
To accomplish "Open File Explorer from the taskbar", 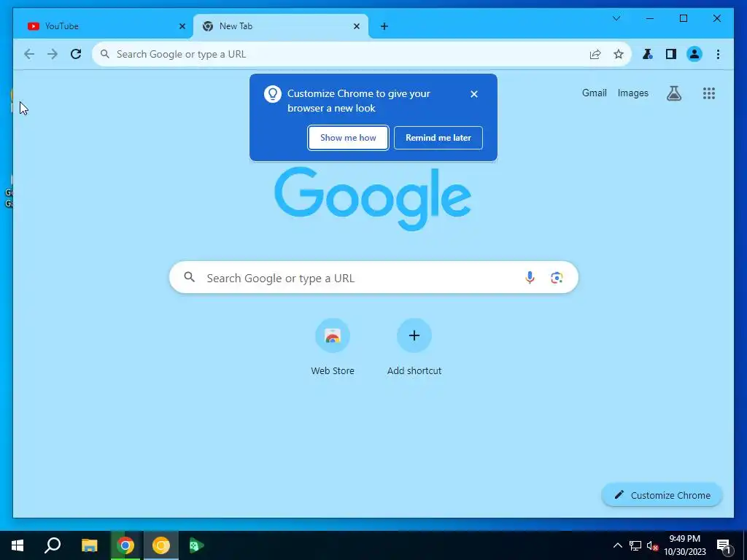I will 89,545.
